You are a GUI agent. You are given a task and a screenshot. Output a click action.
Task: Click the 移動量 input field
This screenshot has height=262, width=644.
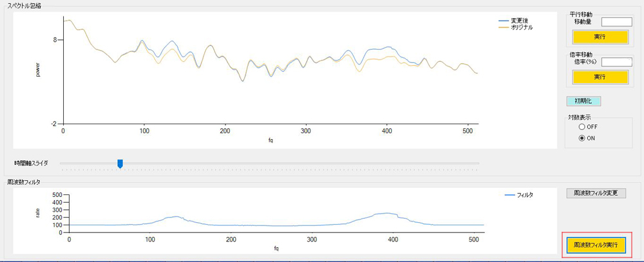[x=616, y=22]
